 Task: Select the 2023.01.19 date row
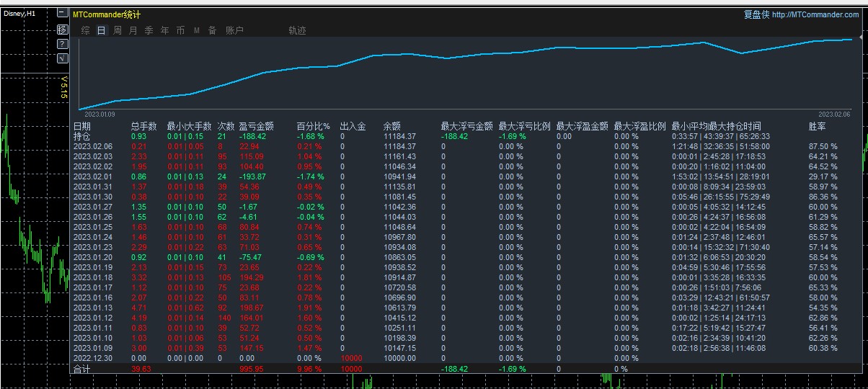click(x=93, y=267)
